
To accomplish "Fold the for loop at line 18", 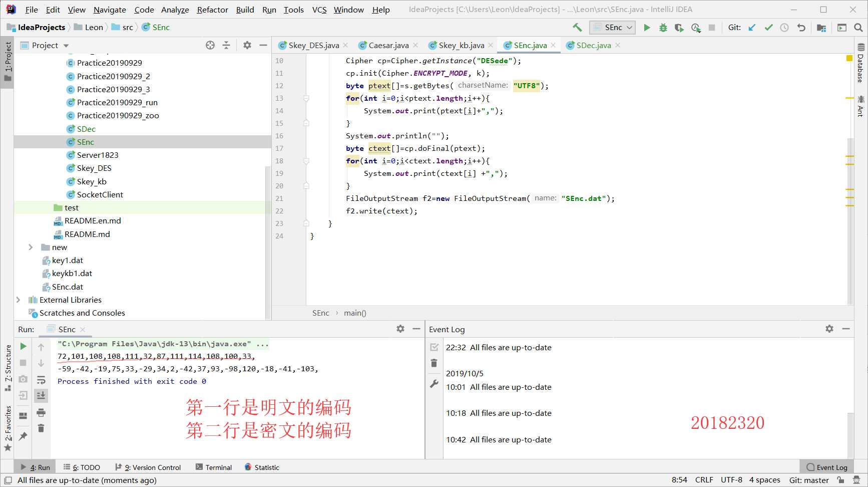I will click(306, 161).
